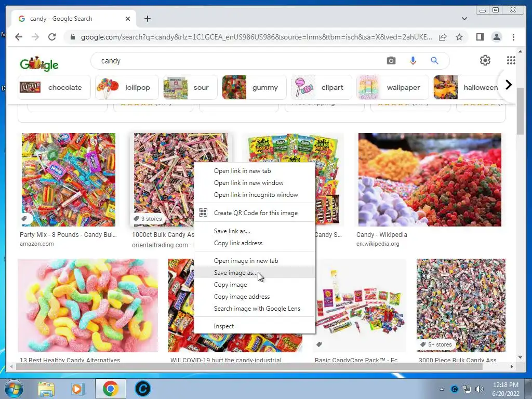
Task: Click the forward navigation arrow
Action: [x=35, y=37]
